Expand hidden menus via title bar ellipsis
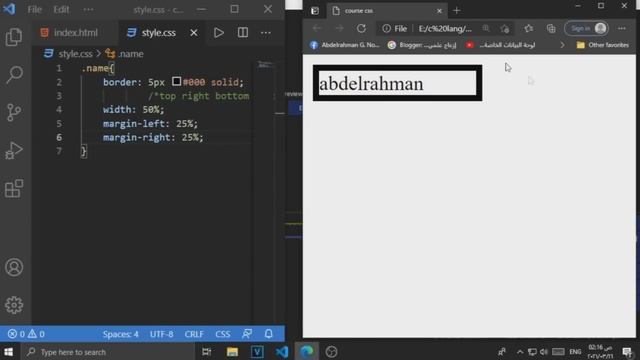The image size is (640, 360). coord(88,9)
